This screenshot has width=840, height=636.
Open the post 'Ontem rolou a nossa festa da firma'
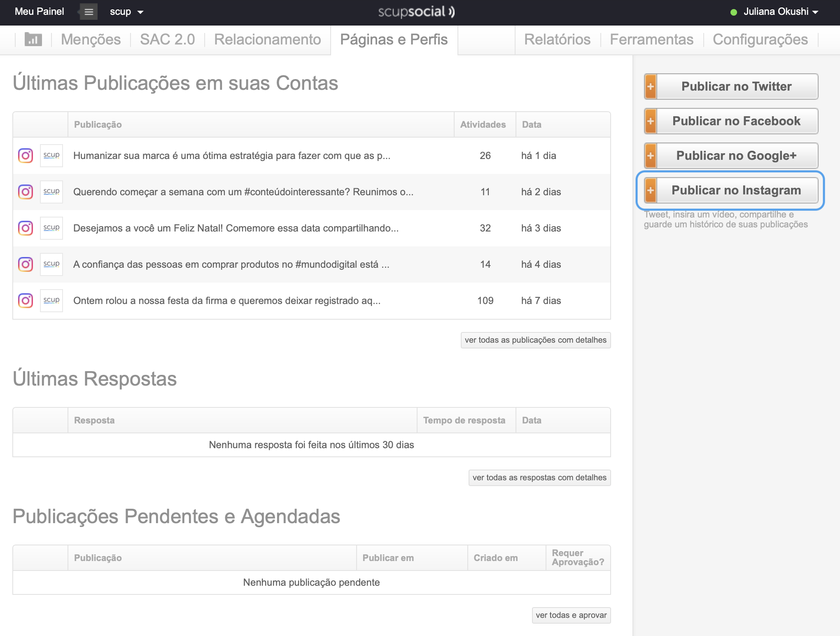tap(227, 301)
